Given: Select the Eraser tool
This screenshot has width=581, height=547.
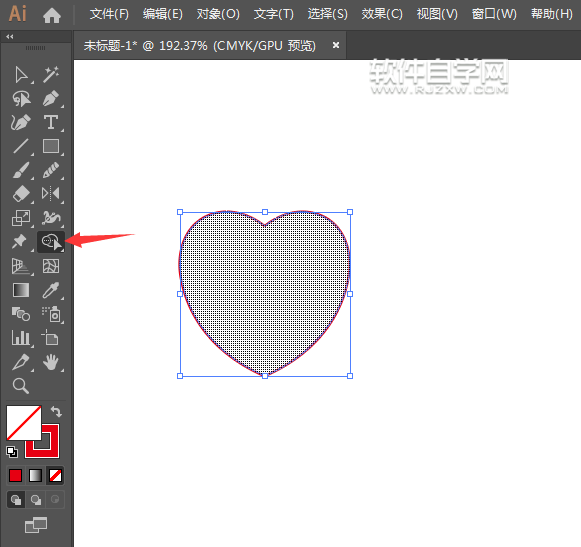Looking at the screenshot, I should (x=21, y=194).
